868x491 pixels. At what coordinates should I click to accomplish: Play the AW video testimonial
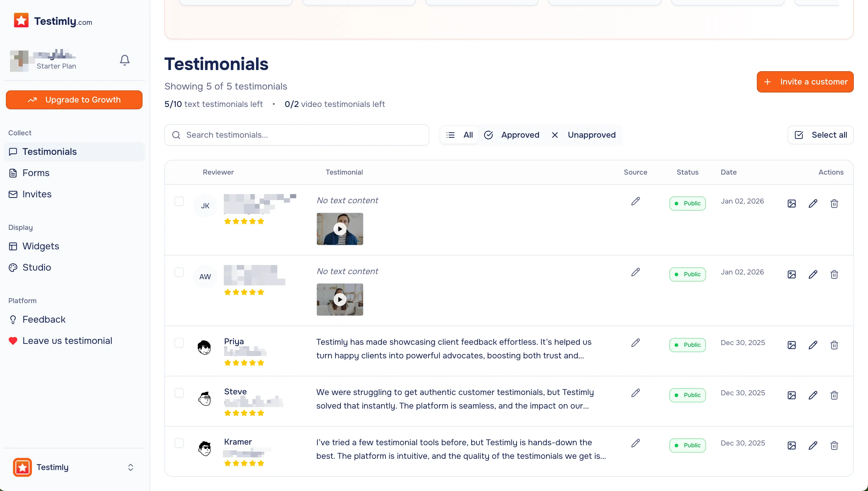tap(340, 300)
